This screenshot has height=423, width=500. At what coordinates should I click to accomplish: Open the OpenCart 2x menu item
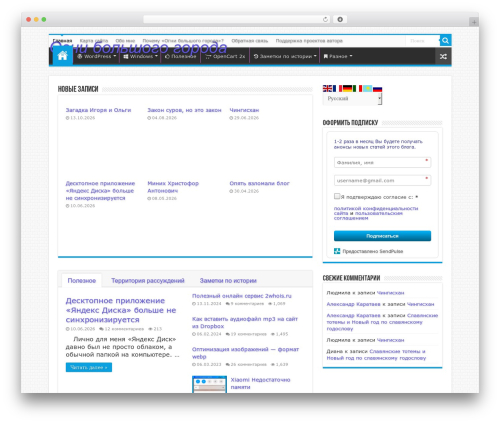(225, 56)
